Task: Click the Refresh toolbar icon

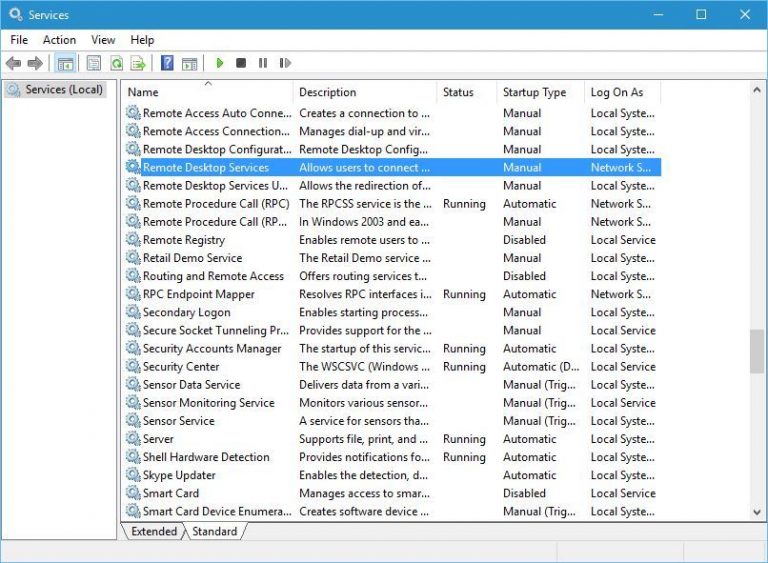Action: tap(117, 63)
